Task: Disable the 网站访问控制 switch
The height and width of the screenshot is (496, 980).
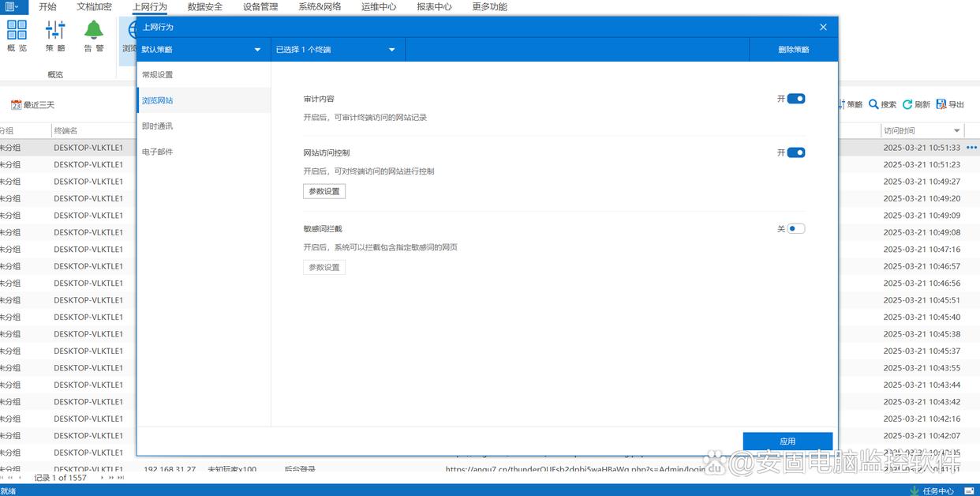Action: (x=795, y=152)
